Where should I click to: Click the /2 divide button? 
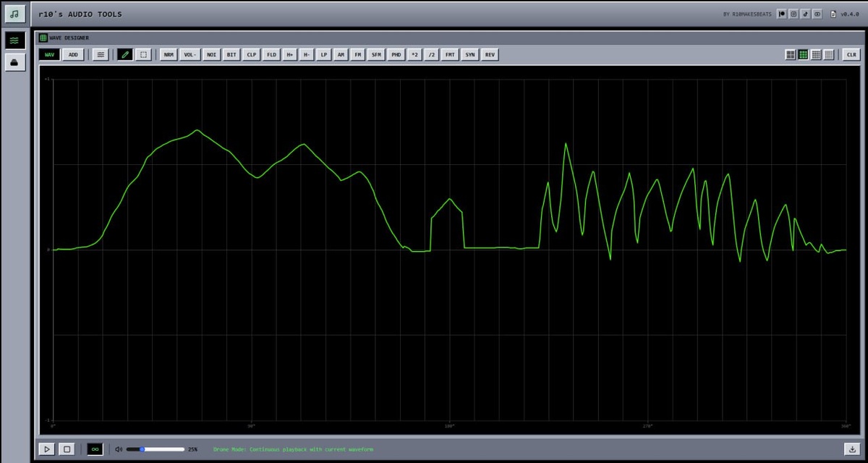click(432, 54)
